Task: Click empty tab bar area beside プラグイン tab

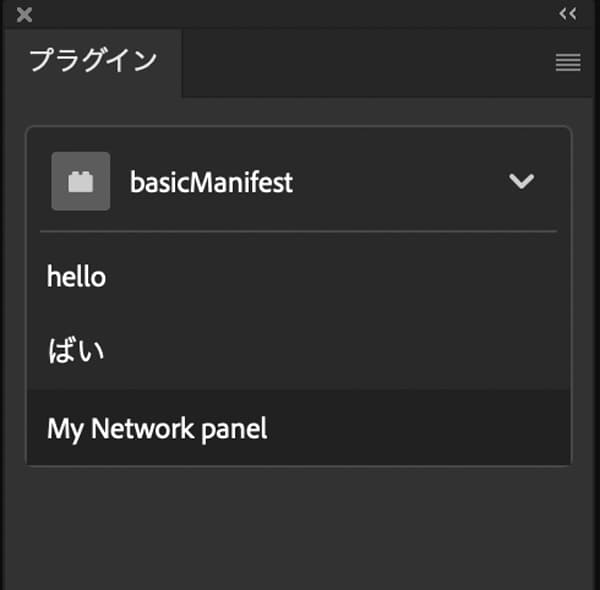Action: [x=360, y=63]
